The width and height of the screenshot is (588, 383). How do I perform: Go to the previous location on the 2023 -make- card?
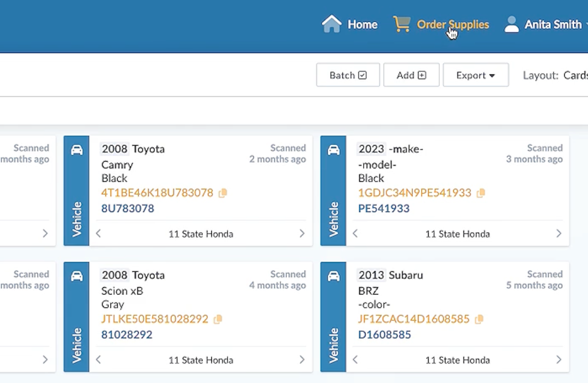tap(355, 233)
